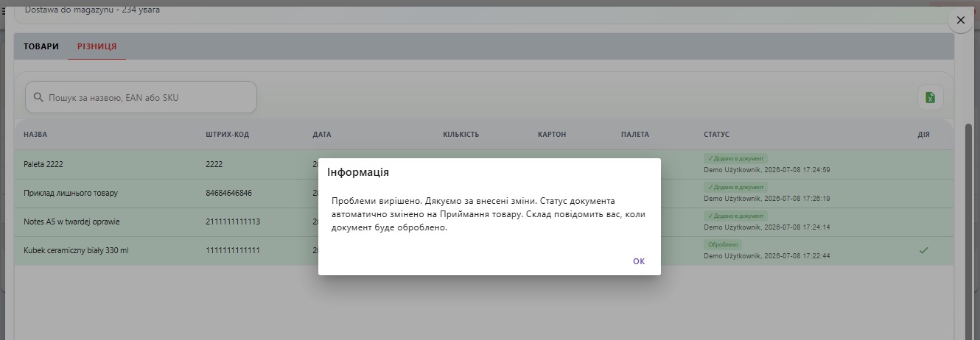This screenshot has height=340, width=980.
Task: Click the СТАТУС column header
Action: pos(716,135)
